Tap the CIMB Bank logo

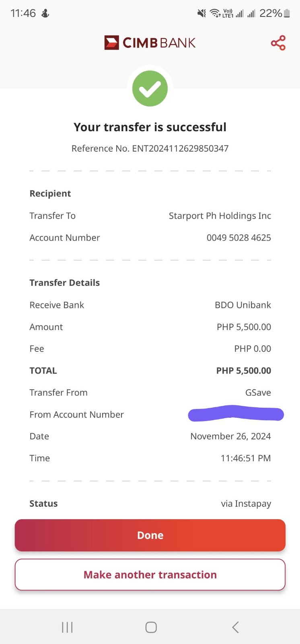[x=150, y=43]
